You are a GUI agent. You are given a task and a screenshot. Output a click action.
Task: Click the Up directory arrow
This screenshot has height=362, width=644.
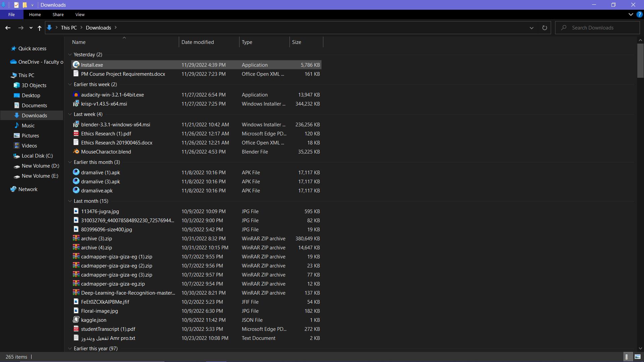(x=40, y=28)
